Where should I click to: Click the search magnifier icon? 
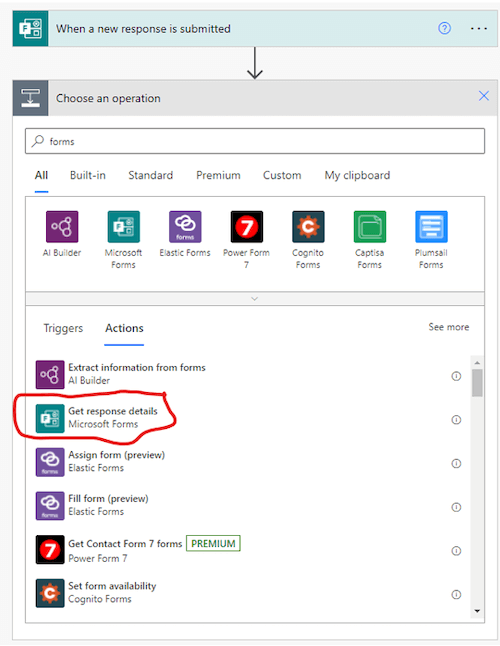point(38,141)
